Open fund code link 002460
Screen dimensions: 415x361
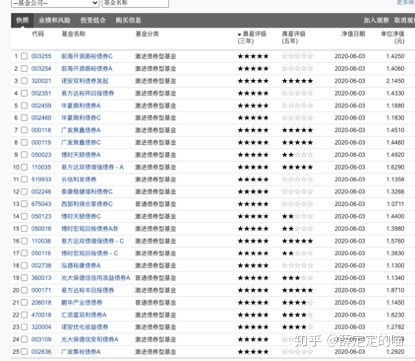tap(41, 118)
